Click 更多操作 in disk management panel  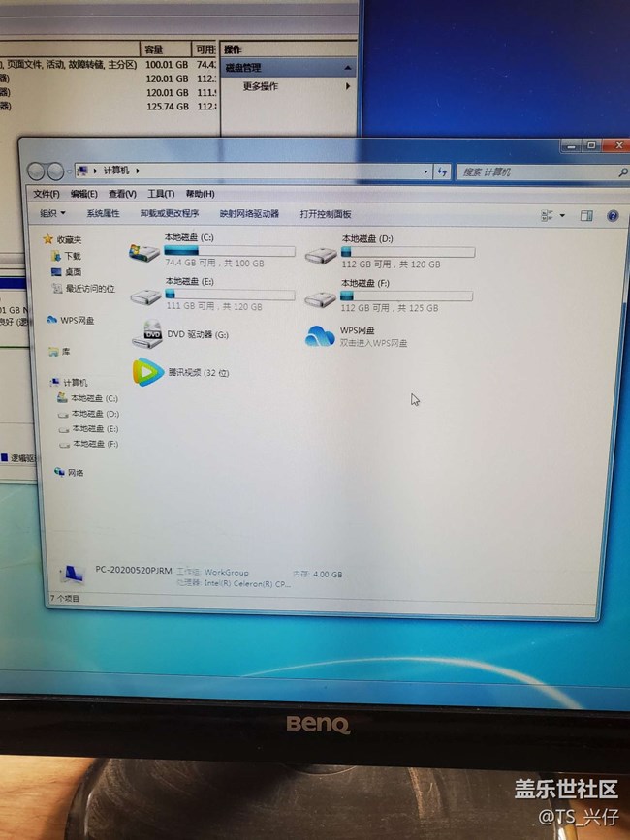coord(260,86)
